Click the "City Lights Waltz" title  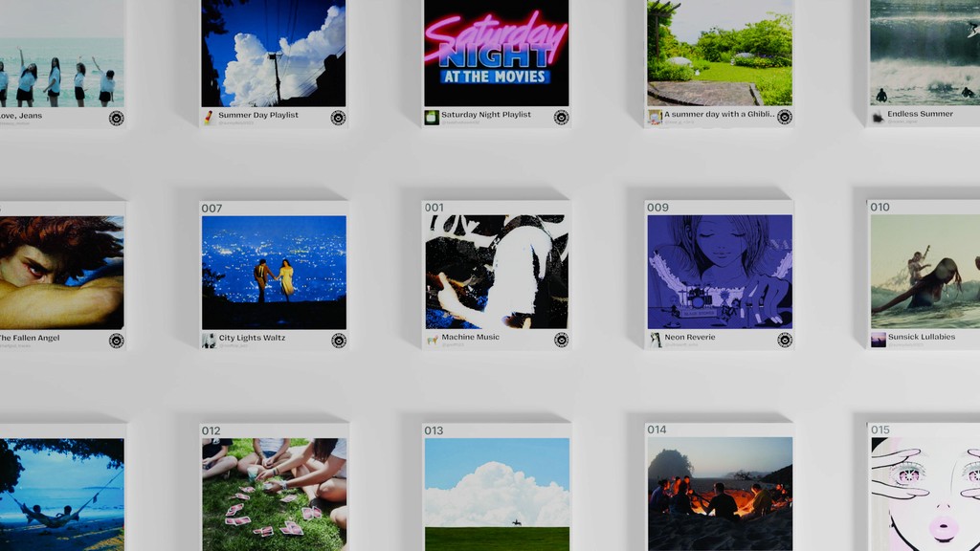[252, 338]
